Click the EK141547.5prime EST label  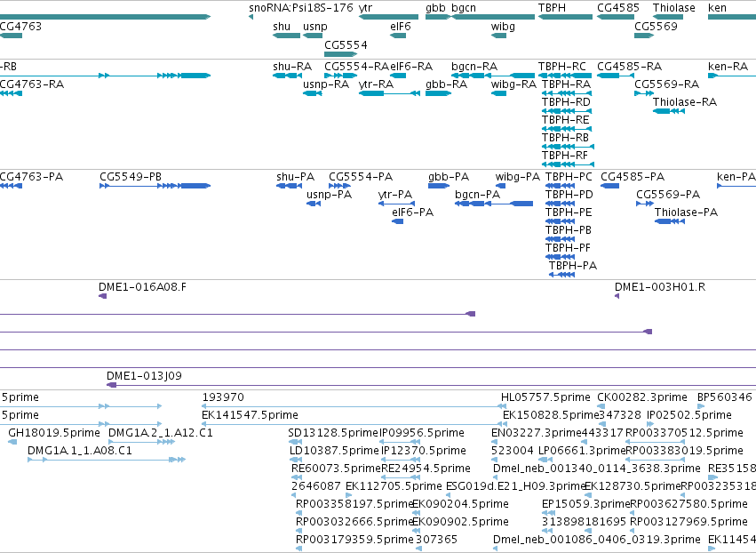[x=251, y=414]
